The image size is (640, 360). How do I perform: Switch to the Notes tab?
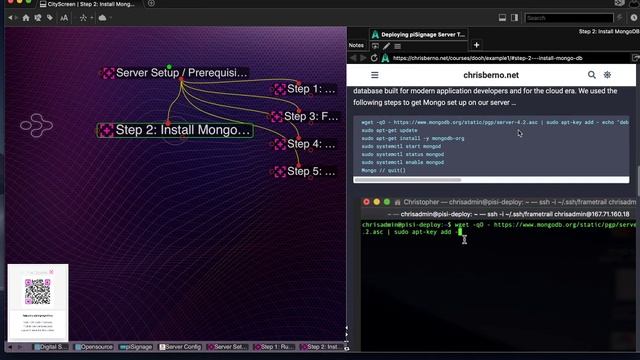pos(356,45)
